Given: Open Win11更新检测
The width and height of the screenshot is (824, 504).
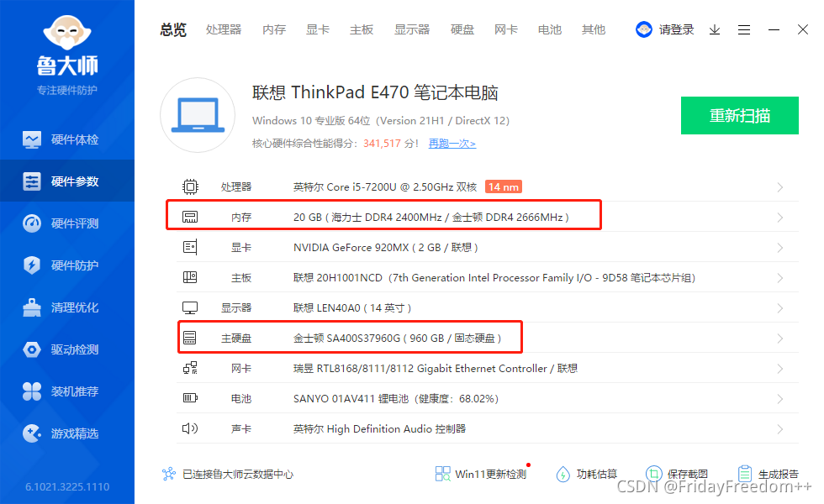Looking at the screenshot, I should 481,474.
